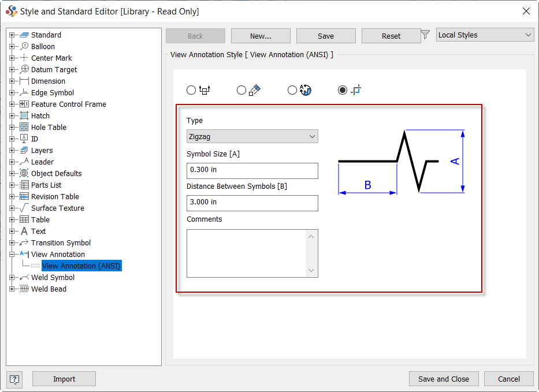539x392 pixels.
Task: Click the Cancel button
Action: 509,379
